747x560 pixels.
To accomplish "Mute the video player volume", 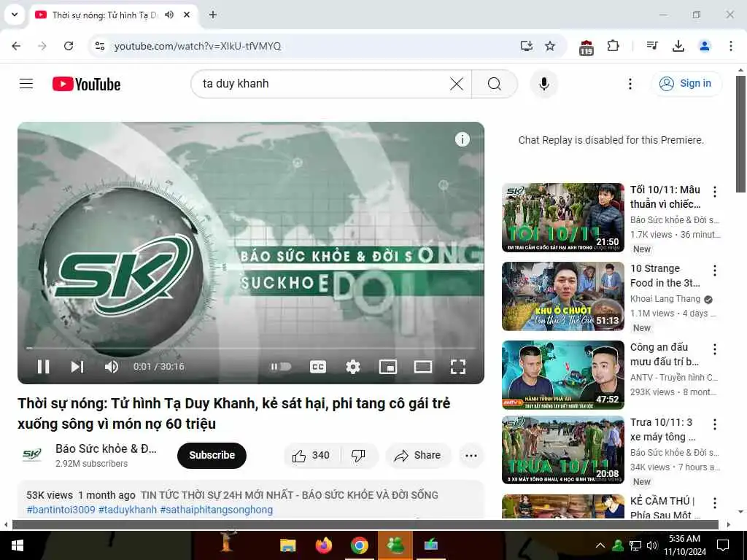I will (x=112, y=367).
